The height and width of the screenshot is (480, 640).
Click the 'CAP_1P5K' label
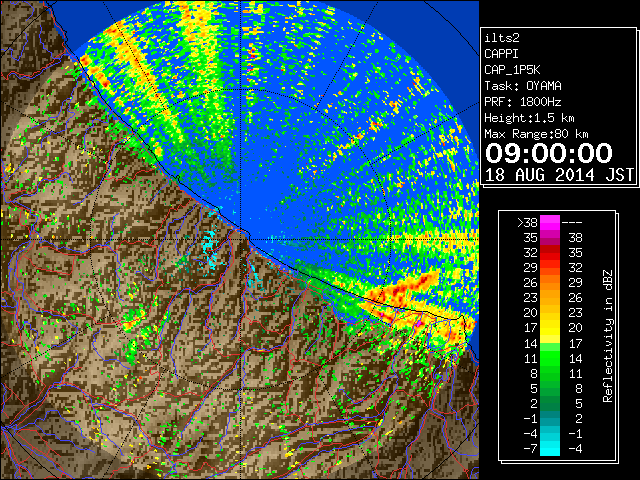click(512, 70)
